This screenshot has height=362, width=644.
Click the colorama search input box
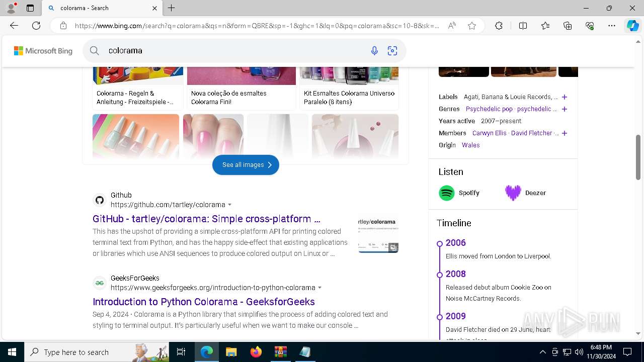pyautogui.click(x=234, y=50)
